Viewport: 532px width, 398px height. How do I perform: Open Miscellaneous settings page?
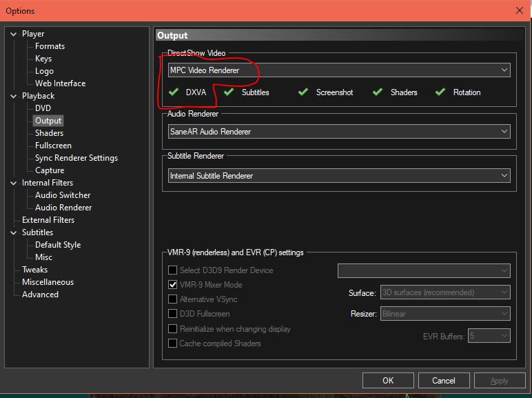coord(48,282)
